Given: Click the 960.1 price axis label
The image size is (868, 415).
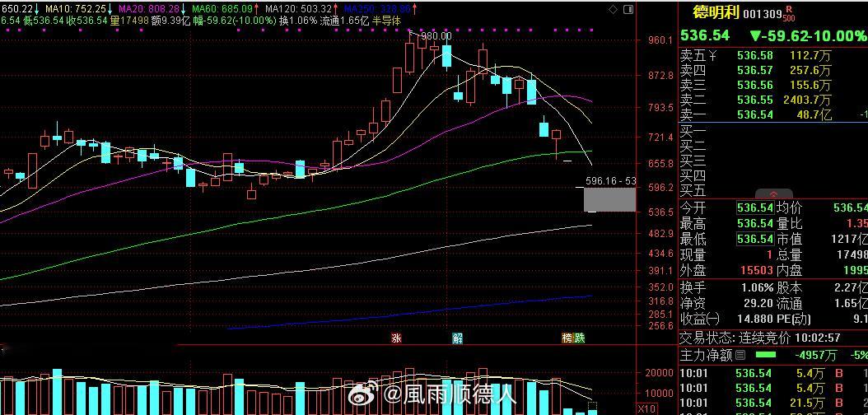Looking at the screenshot, I should pyautogui.click(x=661, y=40).
